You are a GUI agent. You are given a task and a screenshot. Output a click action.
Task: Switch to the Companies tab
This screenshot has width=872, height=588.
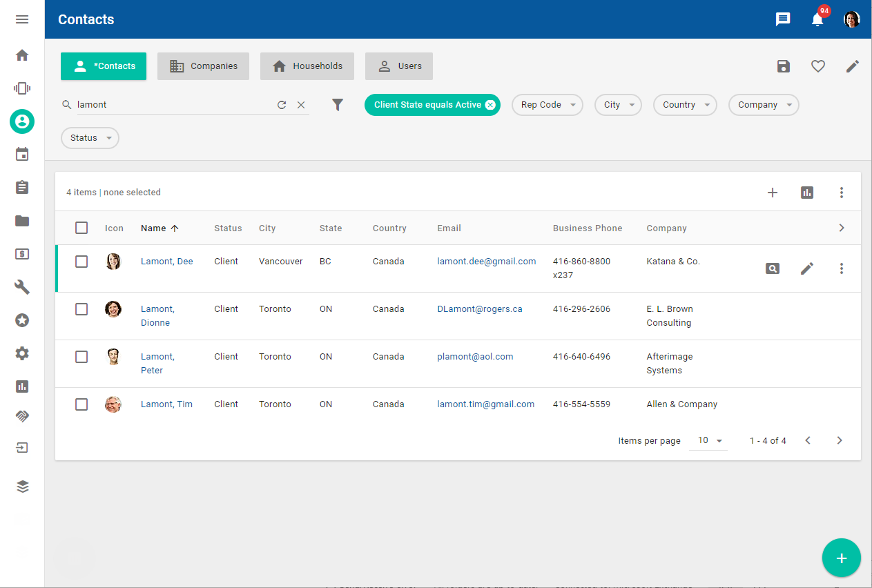203,66
